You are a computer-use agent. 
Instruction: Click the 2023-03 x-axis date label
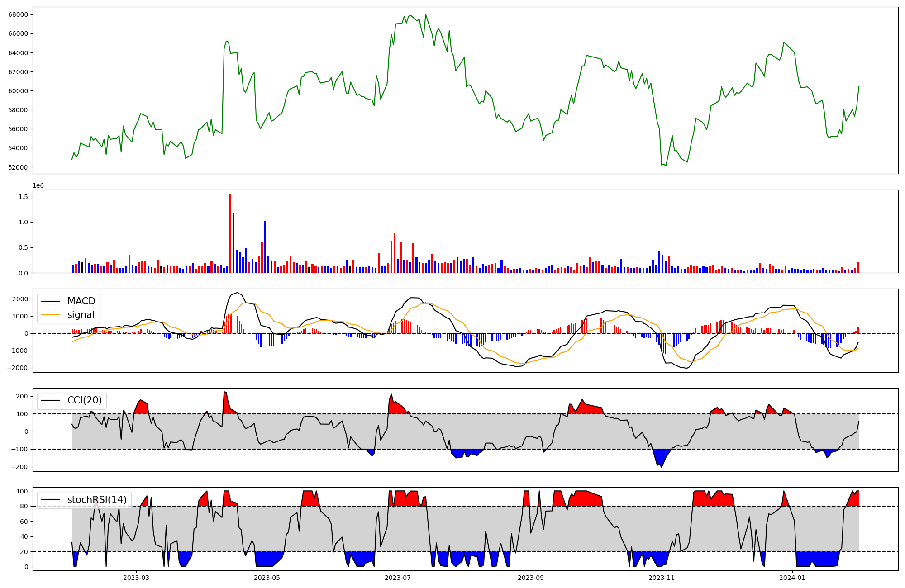point(136,578)
